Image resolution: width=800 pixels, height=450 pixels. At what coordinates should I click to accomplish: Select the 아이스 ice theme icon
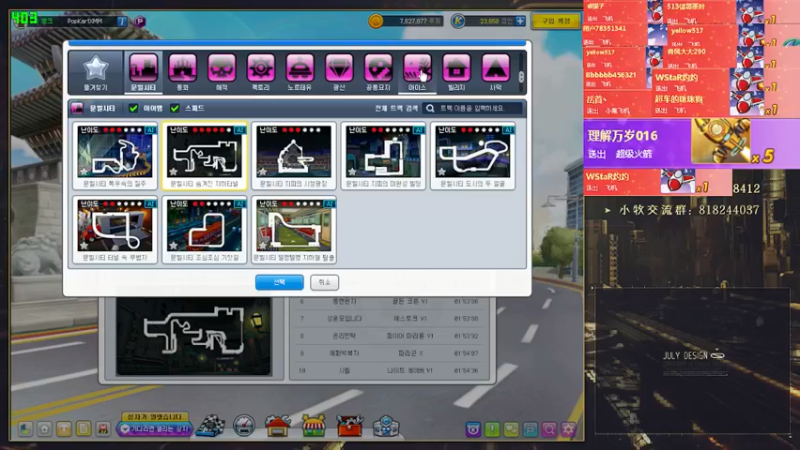(x=417, y=72)
